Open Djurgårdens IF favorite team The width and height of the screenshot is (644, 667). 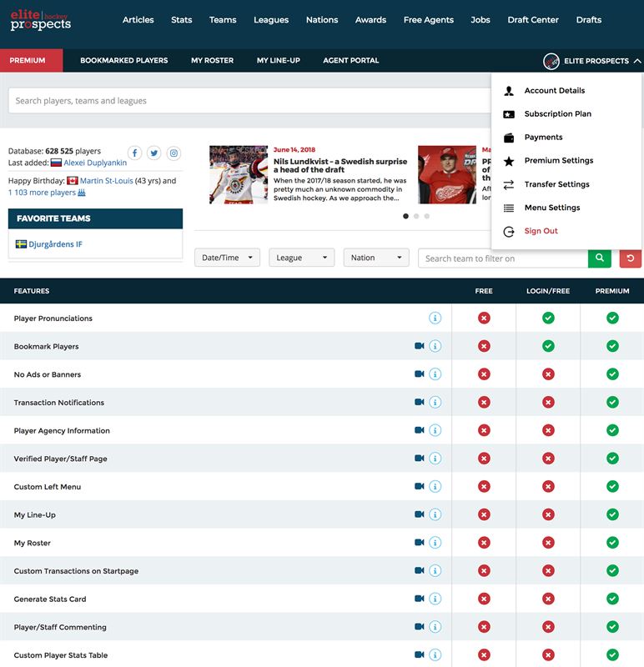[x=56, y=244]
